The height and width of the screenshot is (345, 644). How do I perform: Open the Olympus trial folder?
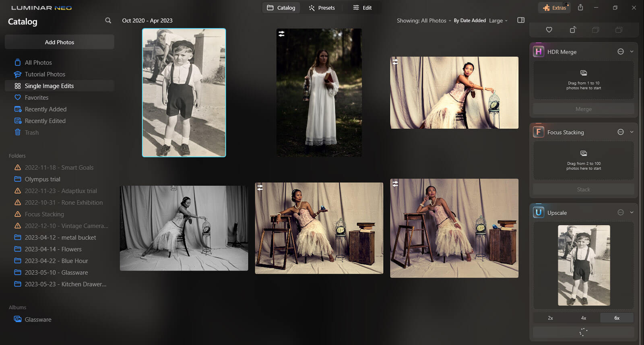pyautogui.click(x=42, y=179)
